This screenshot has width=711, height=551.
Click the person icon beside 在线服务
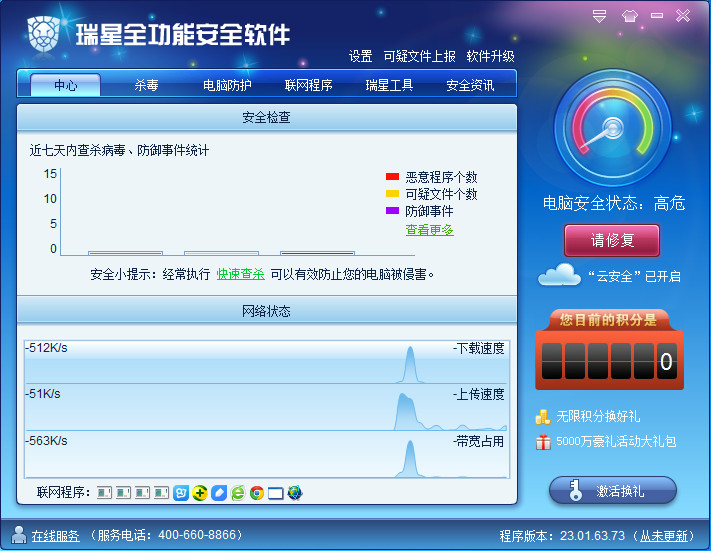coord(19,534)
